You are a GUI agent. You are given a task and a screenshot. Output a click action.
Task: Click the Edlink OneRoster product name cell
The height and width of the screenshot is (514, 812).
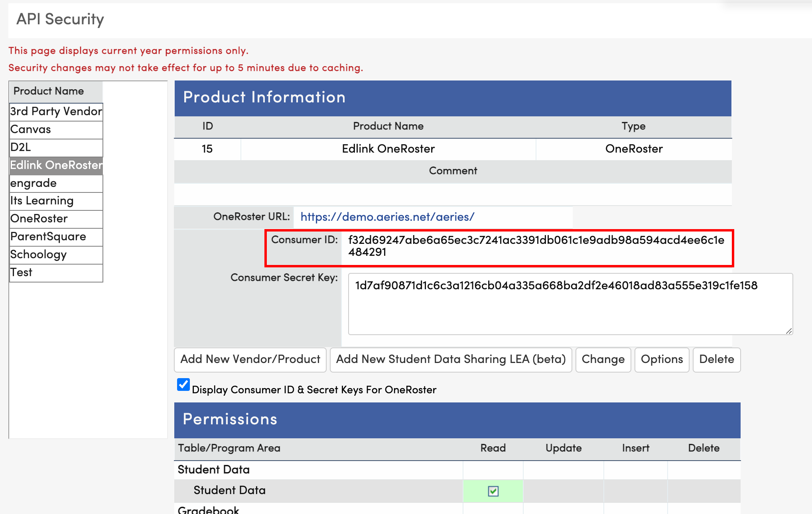[388, 149]
